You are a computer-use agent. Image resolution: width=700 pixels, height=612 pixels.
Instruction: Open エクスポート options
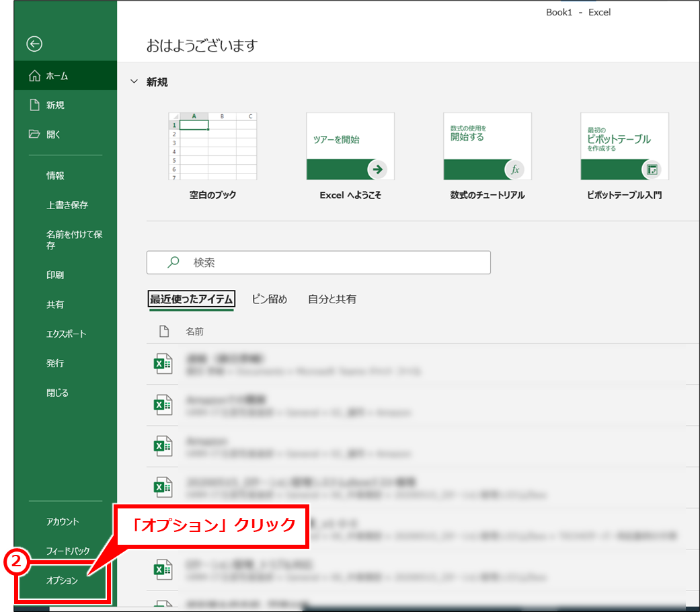[x=65, y=334]
